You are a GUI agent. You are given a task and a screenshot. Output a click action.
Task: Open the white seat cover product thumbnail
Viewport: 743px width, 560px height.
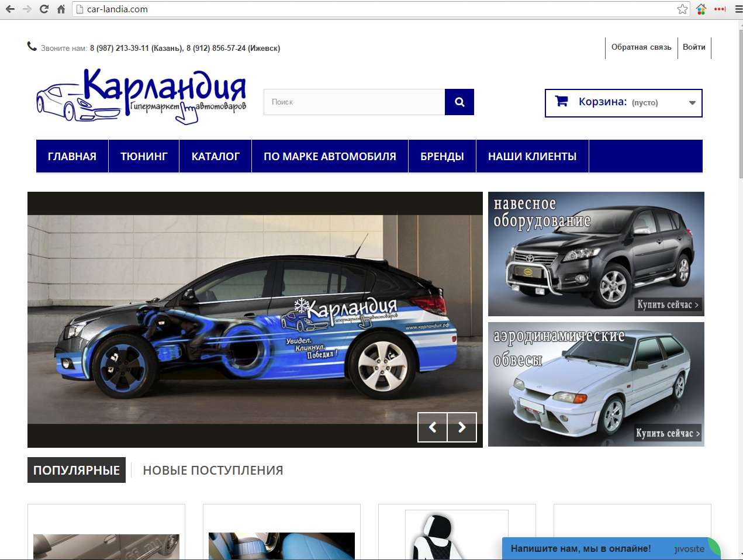click(x=457, y=535)
